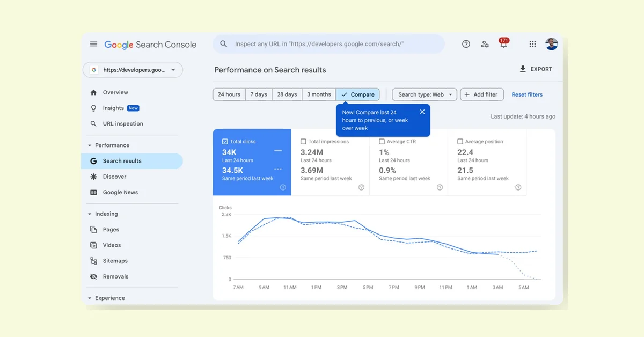Click help icon on Total impressions card
The image size is (644, 337).
361,187
